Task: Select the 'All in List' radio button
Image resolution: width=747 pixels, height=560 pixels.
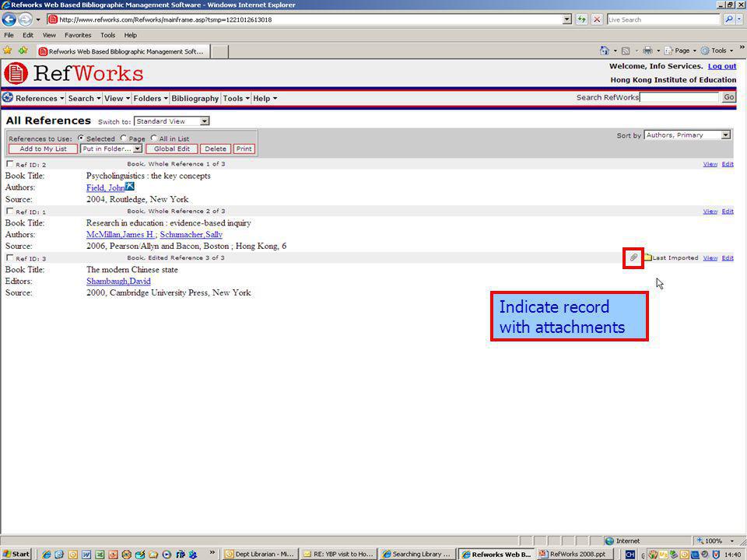Action: tap(154, 138)
